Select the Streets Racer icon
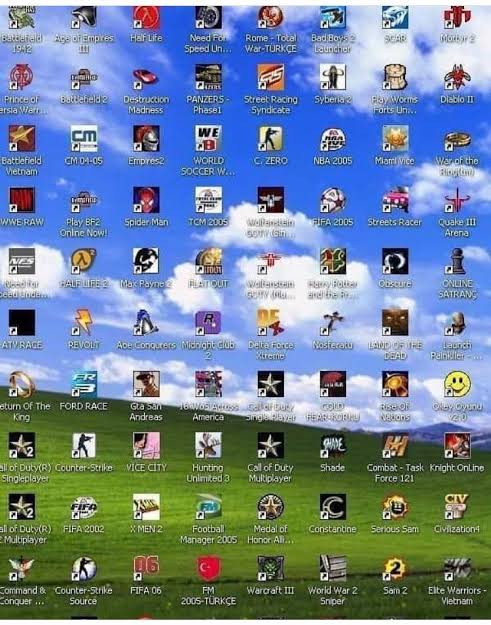The width and height of the screenshot is (491, 625). pos(395,200)
